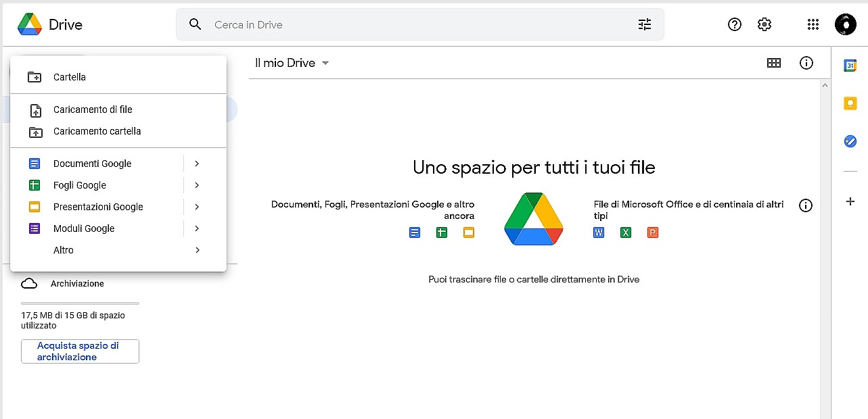Select Cartella from the menu

click(118, 77)
